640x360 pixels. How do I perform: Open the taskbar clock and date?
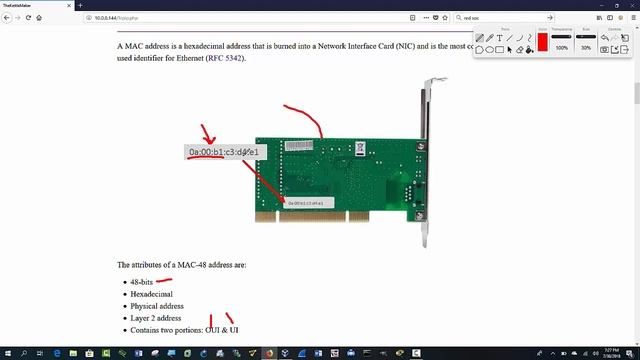click(611, 353)
